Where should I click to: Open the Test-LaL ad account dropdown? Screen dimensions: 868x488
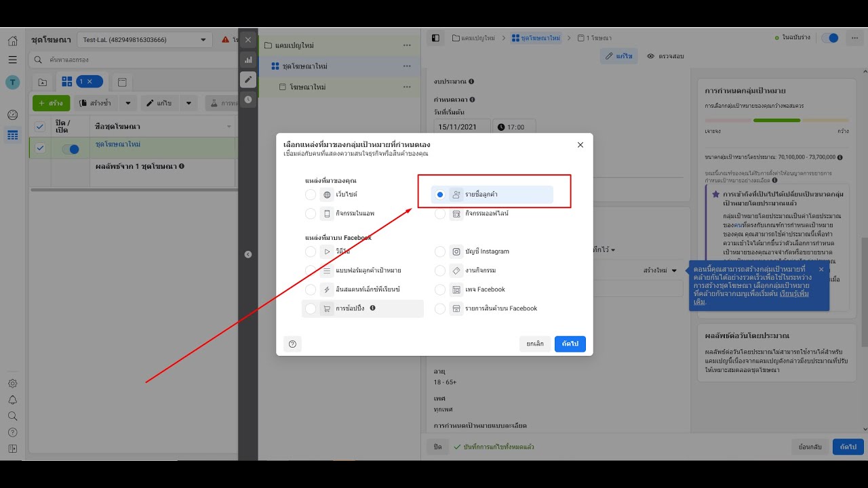144,40
